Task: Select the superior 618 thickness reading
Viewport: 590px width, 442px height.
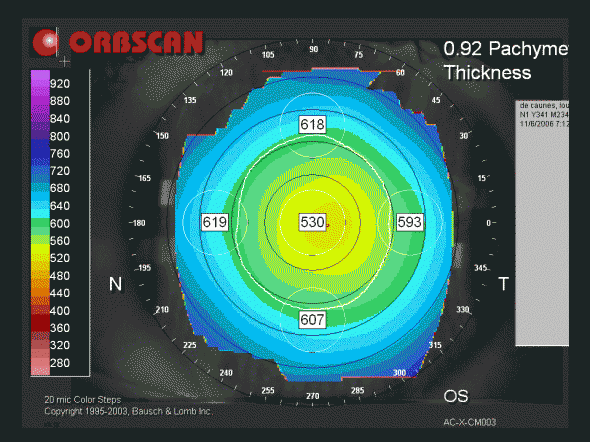Action: point(312,124)
